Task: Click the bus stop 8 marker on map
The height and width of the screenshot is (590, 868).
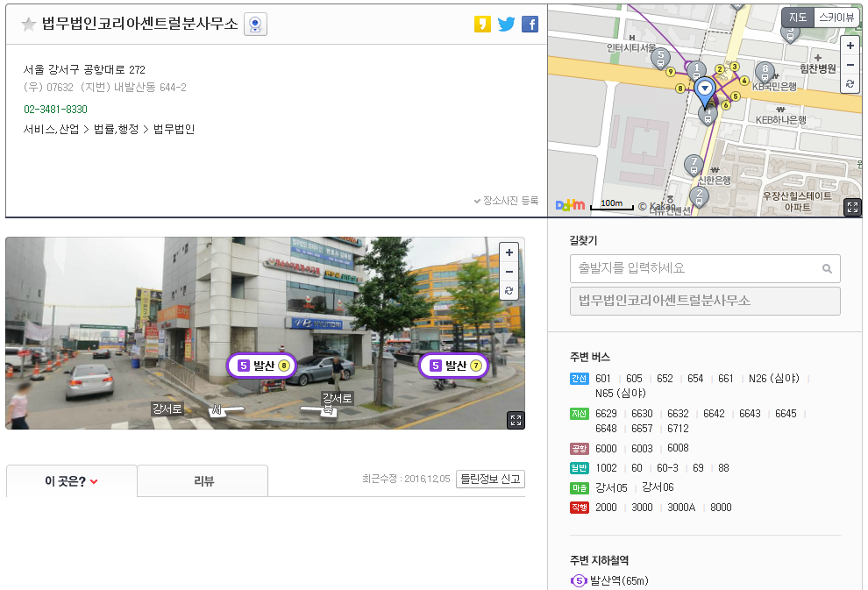Action: click(765, 71)
